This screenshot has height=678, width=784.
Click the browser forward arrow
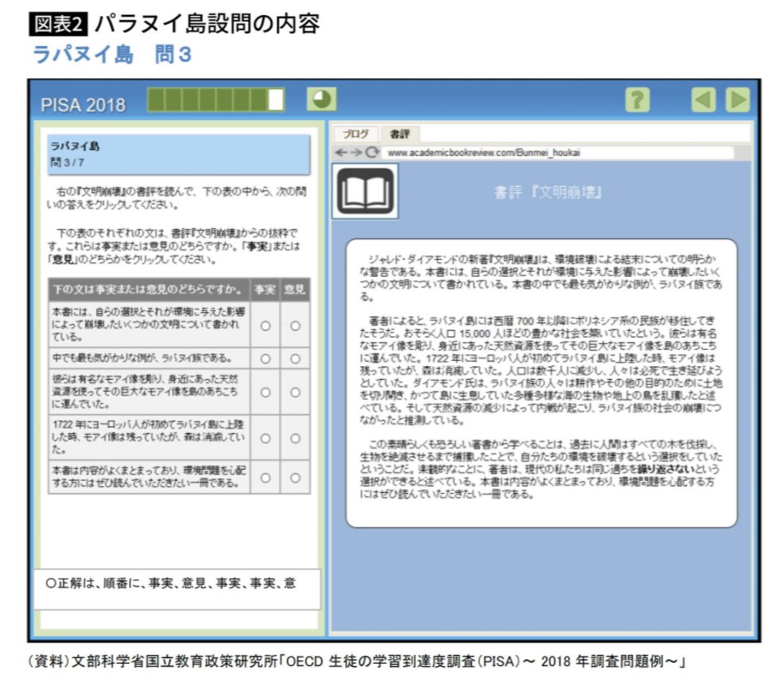pos(355,152)
